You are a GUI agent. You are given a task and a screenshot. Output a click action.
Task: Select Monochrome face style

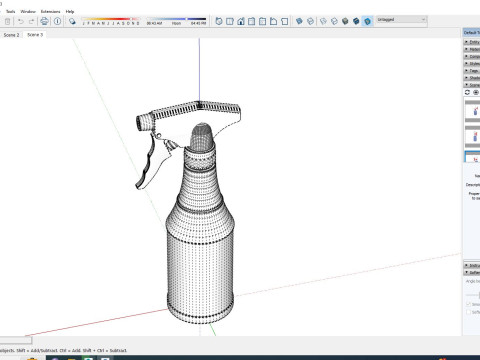click(367, 21)
